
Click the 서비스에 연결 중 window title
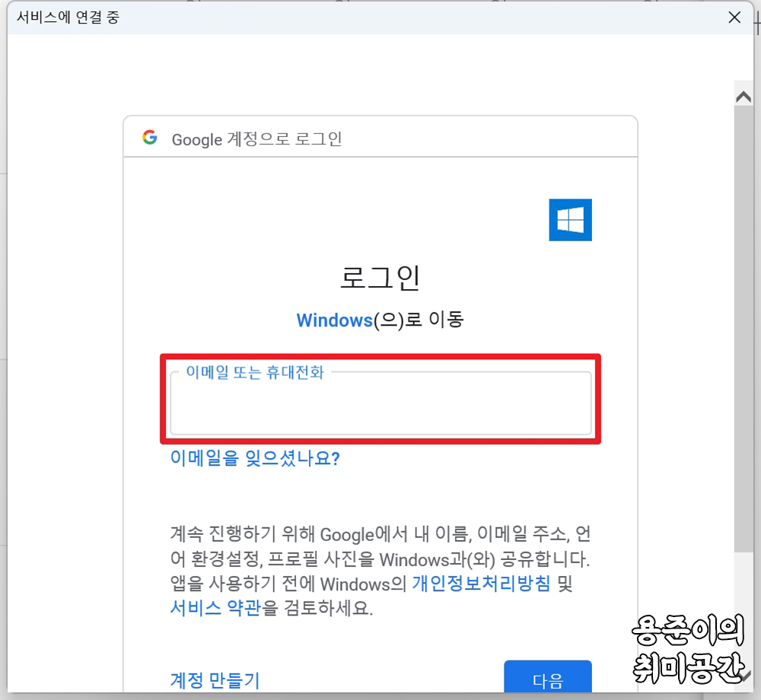click(68, 17)
